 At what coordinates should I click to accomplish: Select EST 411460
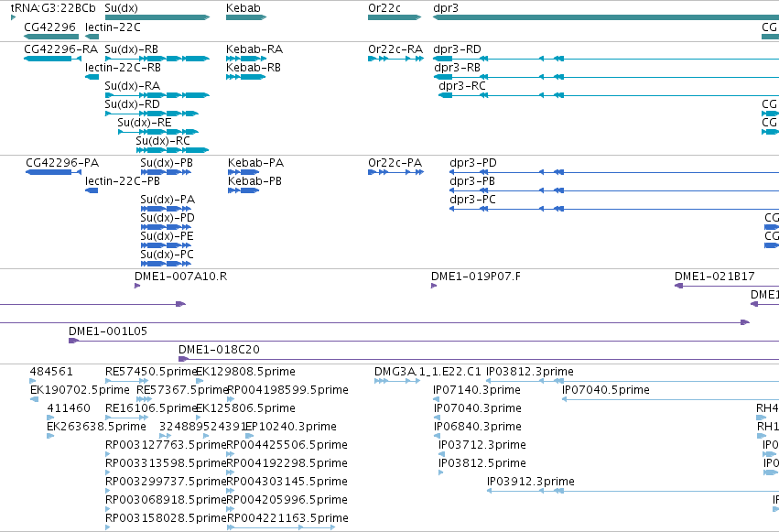tap(50, 418)
